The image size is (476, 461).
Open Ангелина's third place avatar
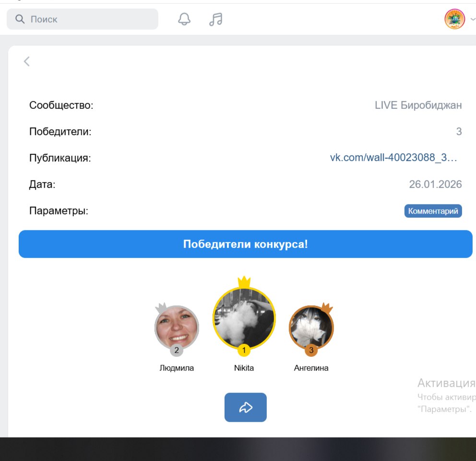tap(311, 327)
